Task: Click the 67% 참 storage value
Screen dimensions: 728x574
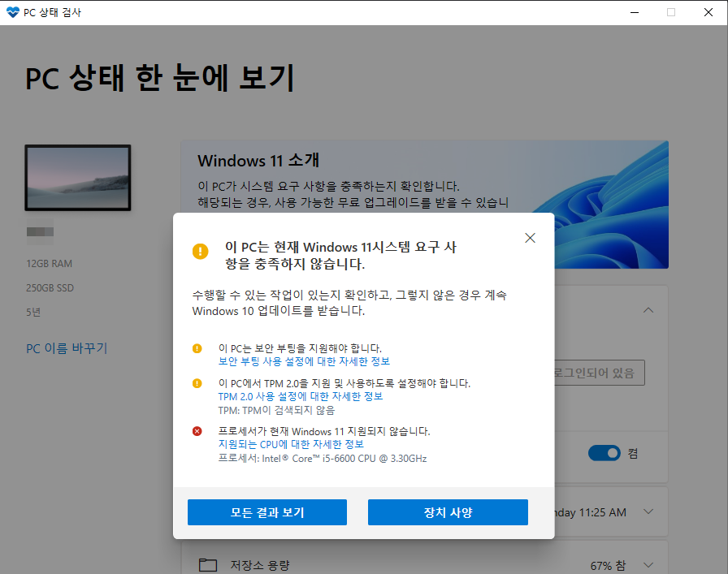Action: point(608,566)
